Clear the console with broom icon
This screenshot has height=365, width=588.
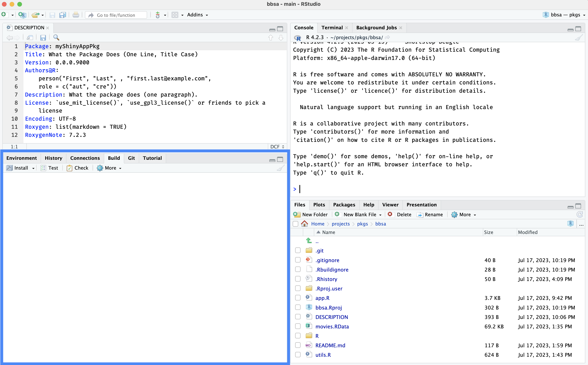click(x=579, y=37)
